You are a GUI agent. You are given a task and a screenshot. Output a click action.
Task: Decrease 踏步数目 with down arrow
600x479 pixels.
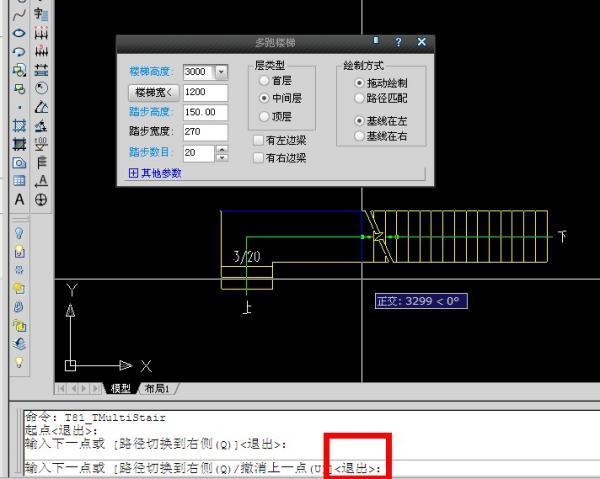(x=222, y=158)
